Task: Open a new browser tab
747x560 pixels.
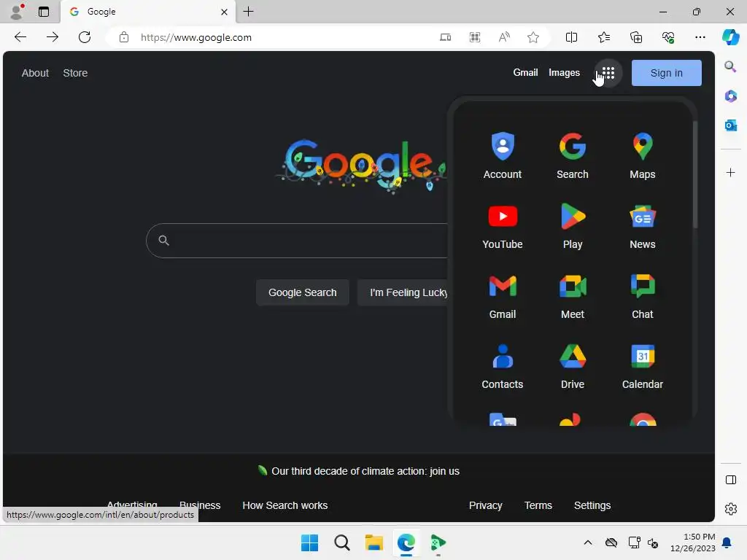Action: coord(248,12)
